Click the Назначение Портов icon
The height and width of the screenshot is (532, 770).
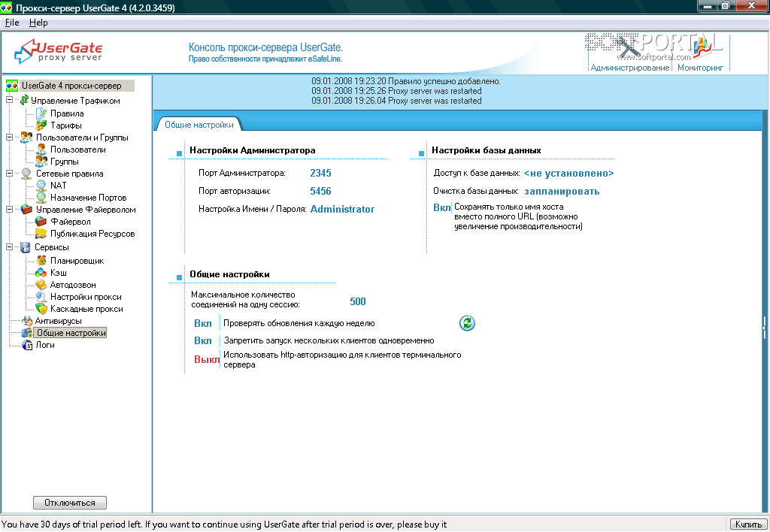click(x=41, y=198)
